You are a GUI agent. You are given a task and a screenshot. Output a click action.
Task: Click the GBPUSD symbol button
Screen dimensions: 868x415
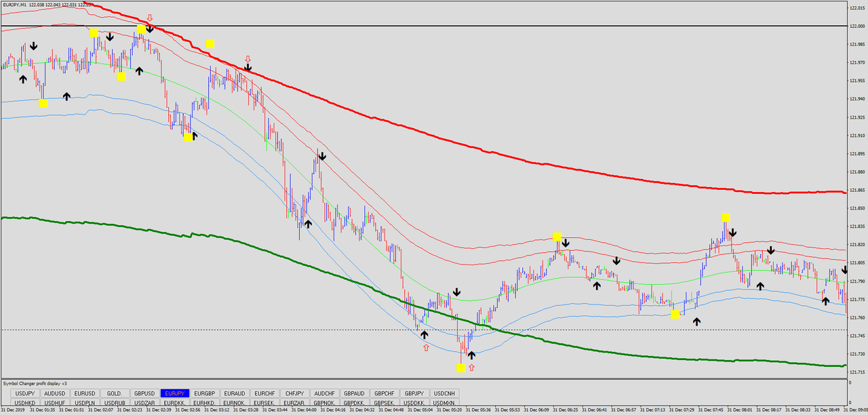pos(144,393)
